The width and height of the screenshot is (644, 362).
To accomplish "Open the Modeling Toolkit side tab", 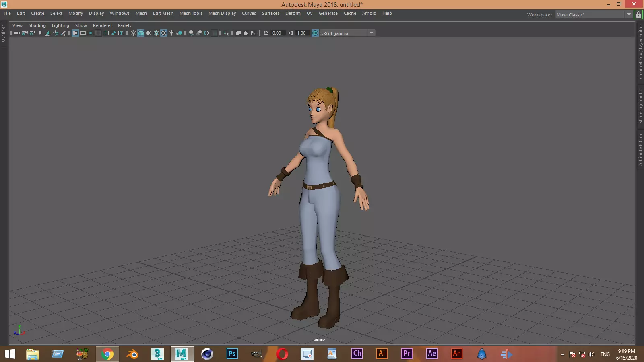I will 640,106.
